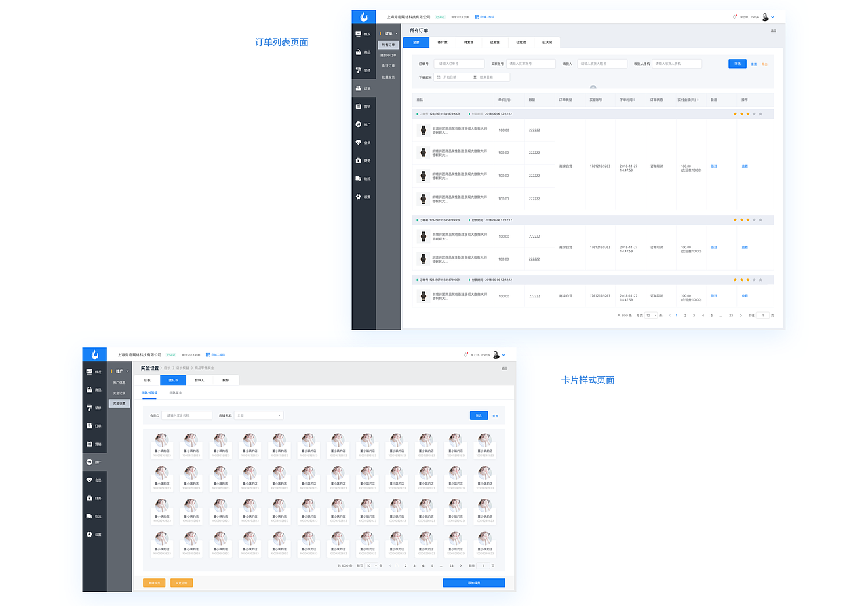Click the store QR code icon in order list header
Viewport: 868px width, 606px height.
(x=477, y=17)
